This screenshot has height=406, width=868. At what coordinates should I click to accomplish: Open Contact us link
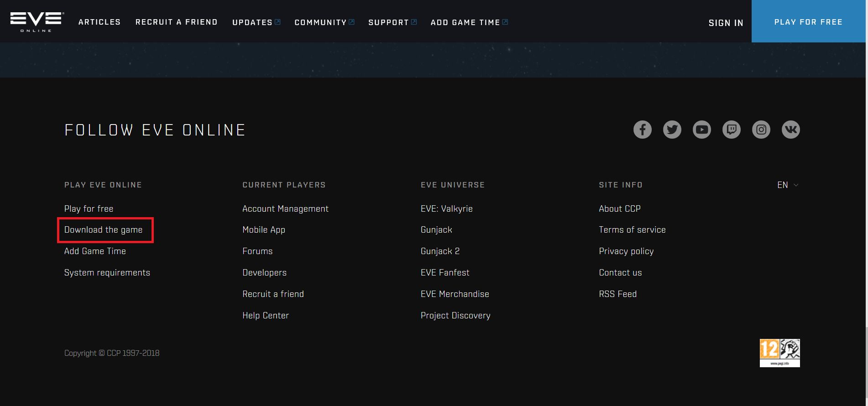620,272
